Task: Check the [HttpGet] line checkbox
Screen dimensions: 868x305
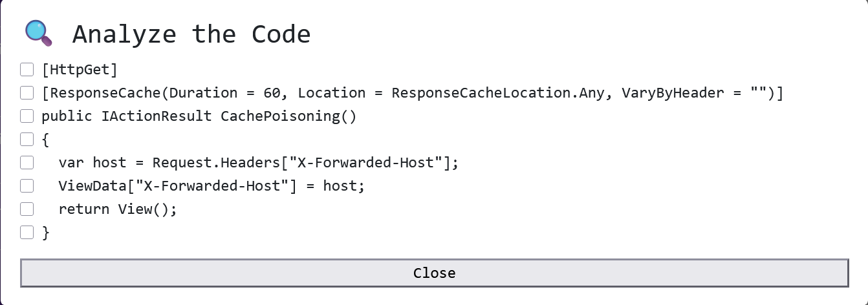Action: click(x=27, y=70)
